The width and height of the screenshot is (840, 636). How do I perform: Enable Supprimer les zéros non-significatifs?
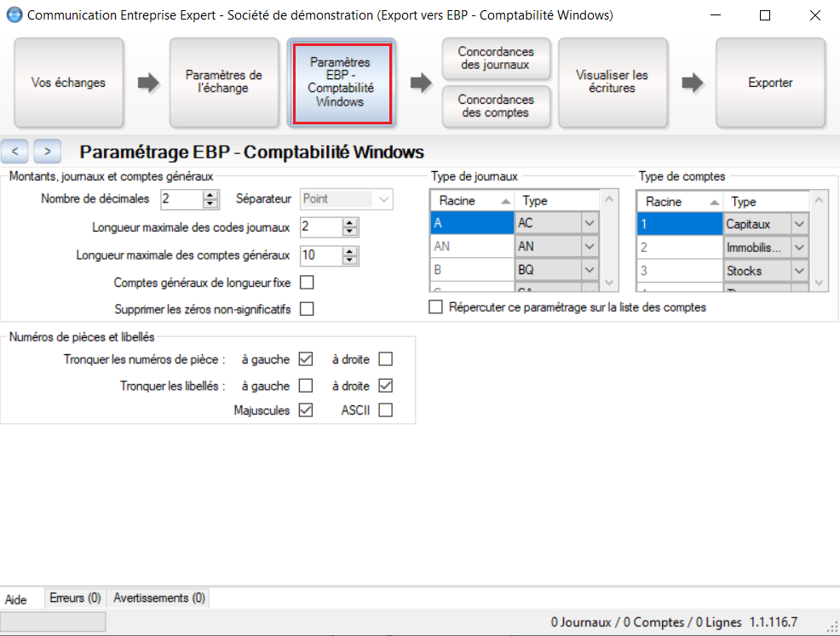click(307, 309)
